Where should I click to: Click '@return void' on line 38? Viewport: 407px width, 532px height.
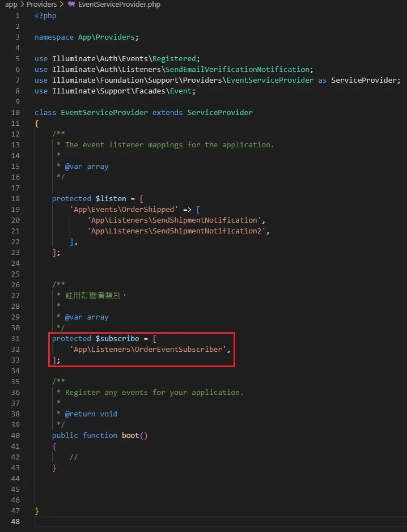click(91, 414)
